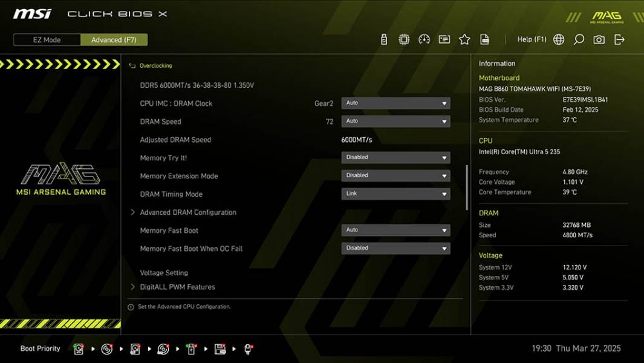
Task: Click the Overclocking breadcrumb label
Action: click(x=155, y=66)
